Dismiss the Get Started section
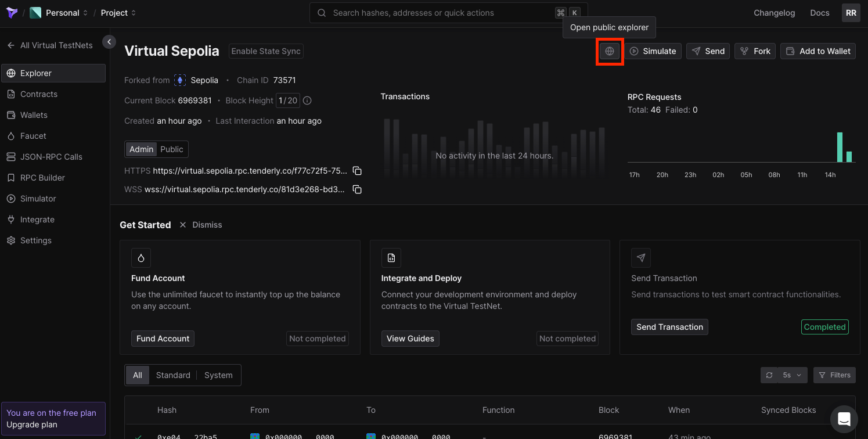The width and height of the screenshot is (868, 439). [201, 225]
